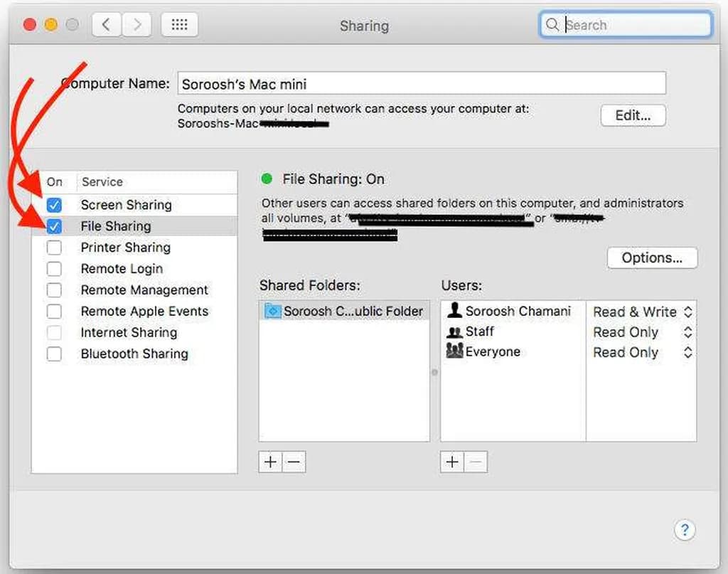This screenshot has width=728, height=574.
Task: Turn on Bluetooth Sharing checkbox
Action: point(54,354)
